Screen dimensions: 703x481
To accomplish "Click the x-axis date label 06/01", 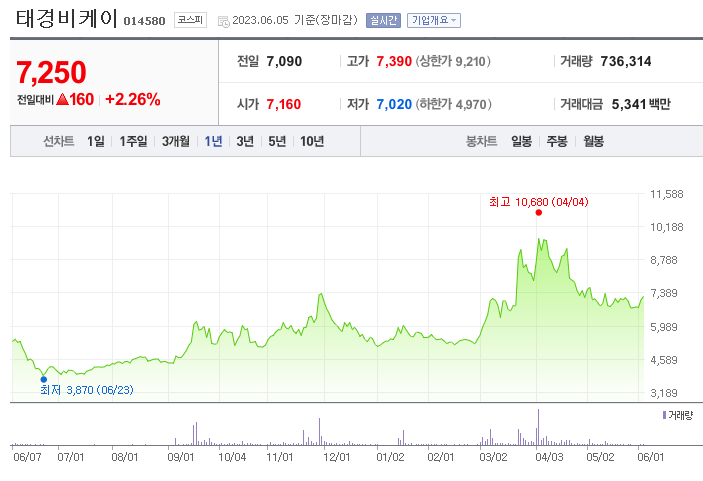I will point(651,457).
